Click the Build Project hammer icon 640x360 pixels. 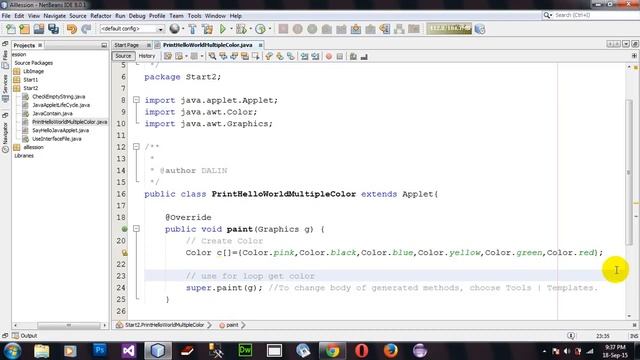tap(192, 29)
